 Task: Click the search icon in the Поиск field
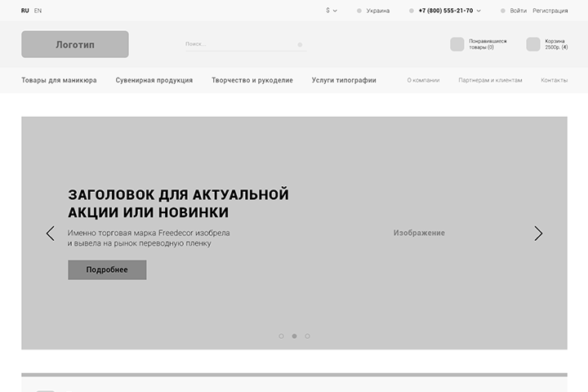pos(300,45)
